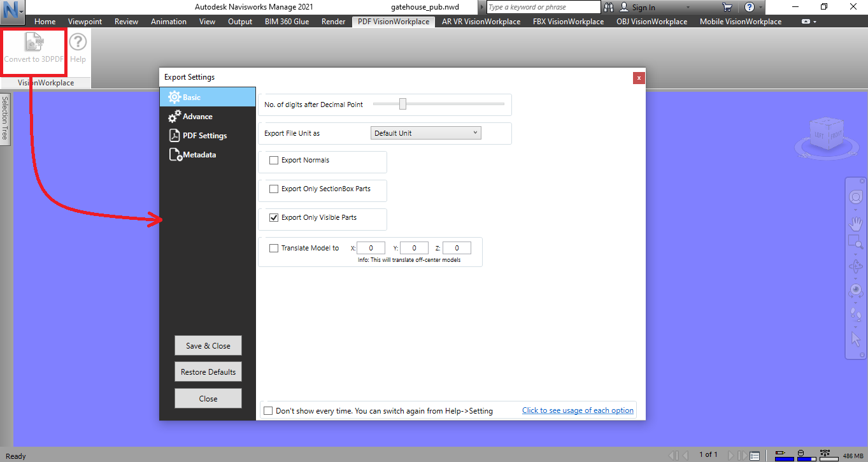Open the Selection Tree side panel
This screenshot has width=868, height=462.
[x=4, y=119]
